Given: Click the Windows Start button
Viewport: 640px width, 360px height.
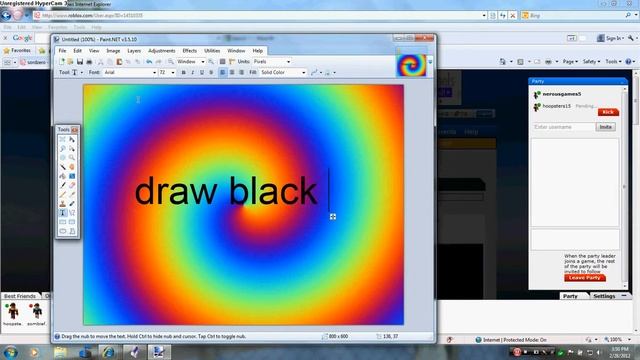Looking at the screenshot, I should click(10, 352).
